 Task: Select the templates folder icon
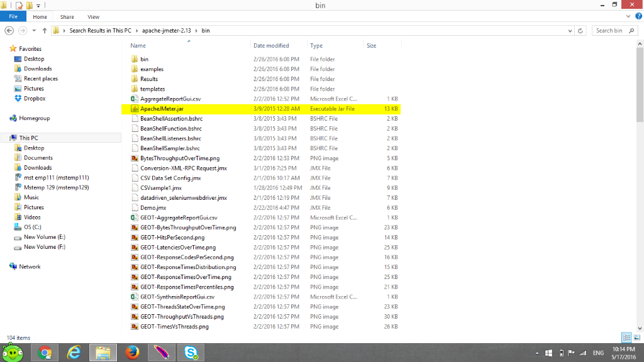(x=135, y=89)
